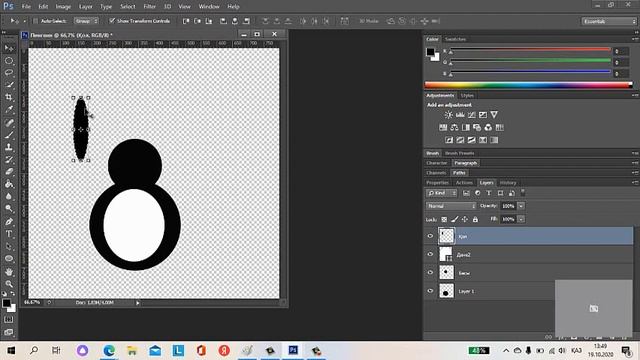Add a Levels adjustment
This screenshot has width=640, height=360.
coord(460,115)
